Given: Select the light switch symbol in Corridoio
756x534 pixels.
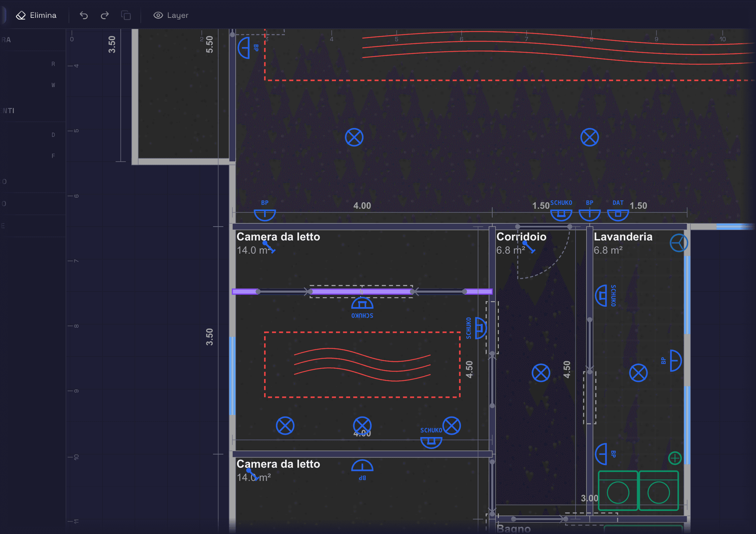Looking at the screenshot, I should coord(529,247).
